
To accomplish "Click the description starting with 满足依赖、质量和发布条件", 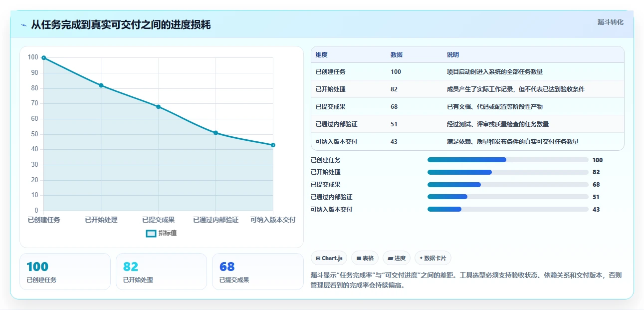I will tap(513, 142).
